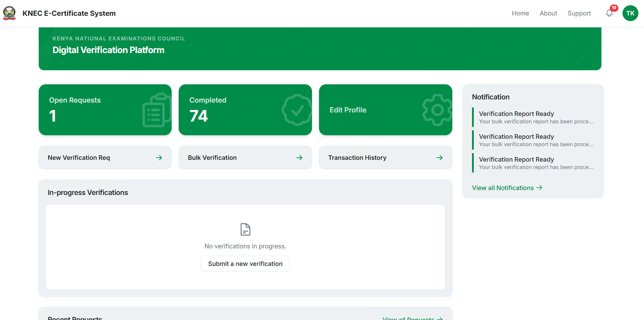The image size is (644, 320).
Task: Click the red 19 notification badge
Action: [614, 8]
